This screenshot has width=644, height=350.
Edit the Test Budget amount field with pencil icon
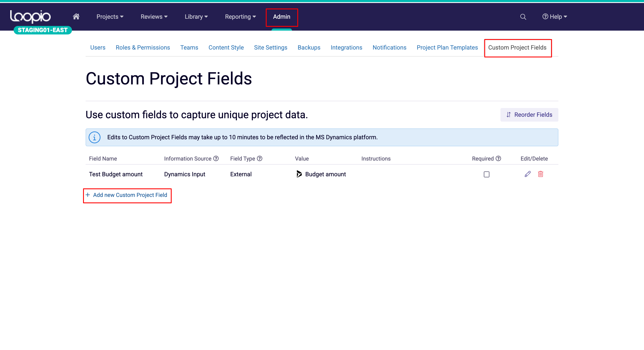pos(528,174)
